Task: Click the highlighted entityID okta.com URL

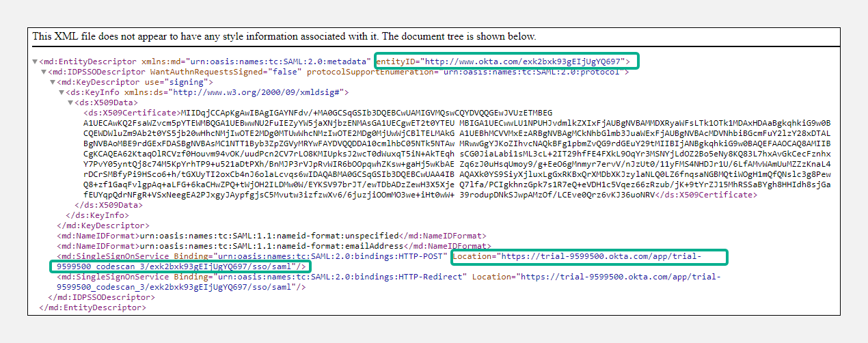Action: tap(522, 61)
